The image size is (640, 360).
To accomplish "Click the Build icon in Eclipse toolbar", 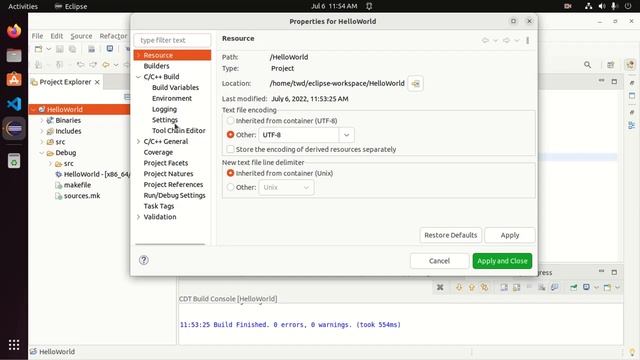I will click(x=91, y=49).
